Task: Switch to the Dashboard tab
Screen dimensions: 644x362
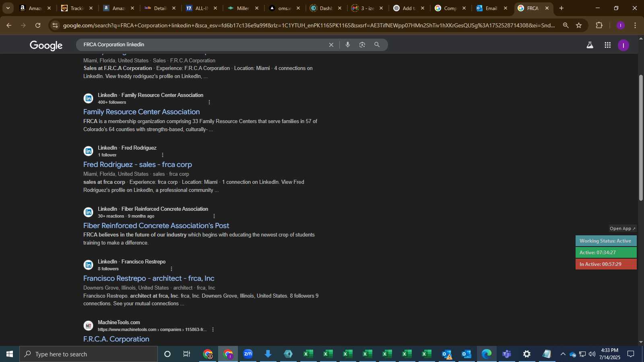Action: [x=326, y=8]
